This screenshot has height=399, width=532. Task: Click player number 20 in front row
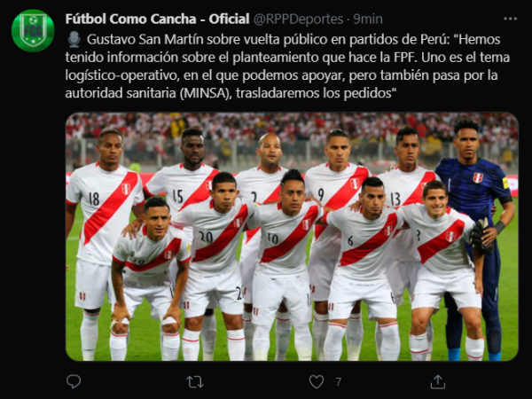point(214,258)
